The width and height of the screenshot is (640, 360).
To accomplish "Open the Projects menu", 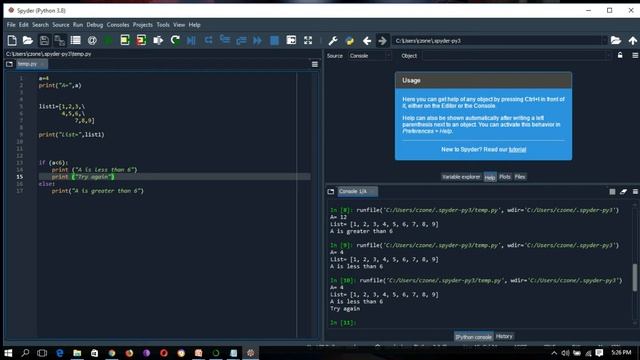I will (142, 25).
